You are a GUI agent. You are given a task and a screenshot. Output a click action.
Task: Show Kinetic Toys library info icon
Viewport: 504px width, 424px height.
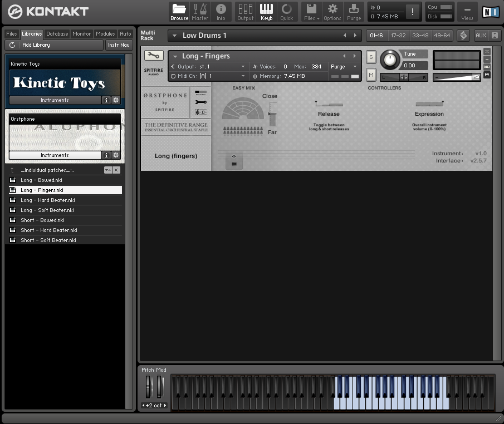tap(106, 100)
